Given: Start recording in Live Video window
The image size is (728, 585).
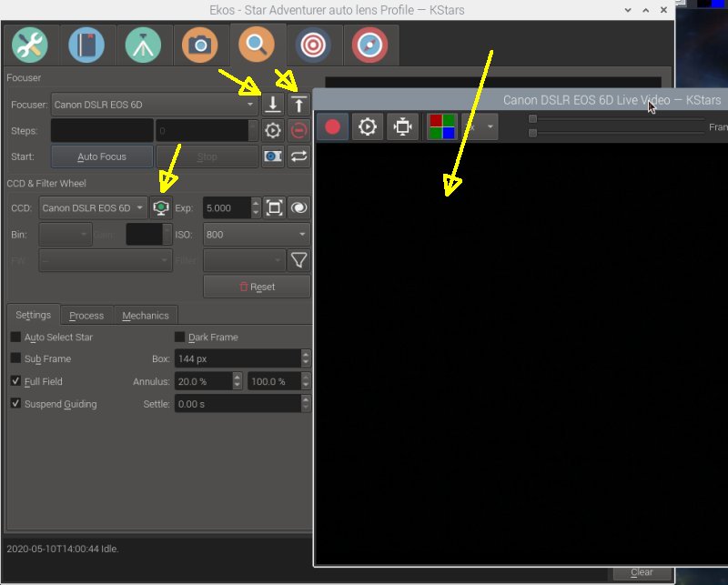Looking at the screenshot, I should [x=332, y=126].
